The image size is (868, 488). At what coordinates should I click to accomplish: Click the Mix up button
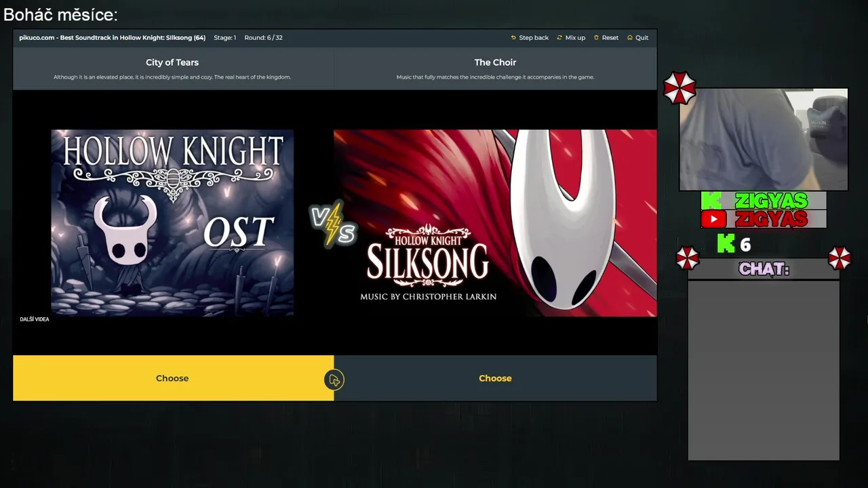pyautogui.click(x=571, y=38)
